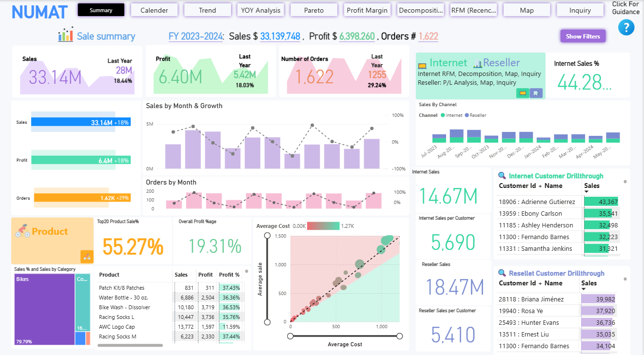Select row 11331 : Samantha Jenkins
Viewport: 644px width, 355px height.
(558, 248)
